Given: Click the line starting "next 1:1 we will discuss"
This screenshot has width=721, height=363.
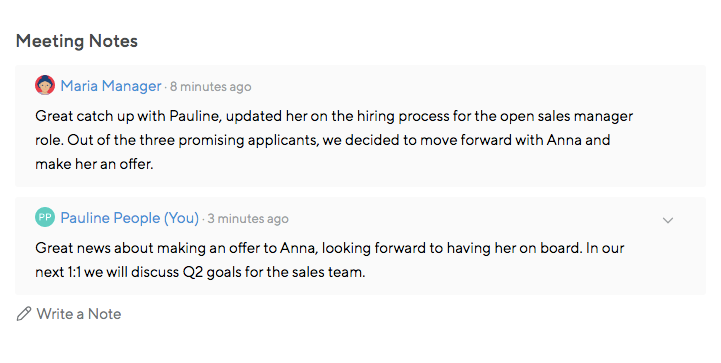Looking at the screenshot, I should tap(200, 272).
